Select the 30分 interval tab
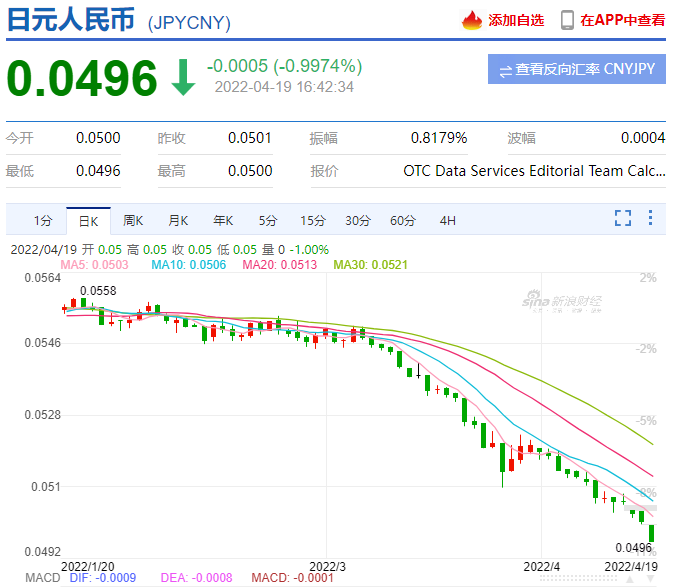This screenshot has height=587, width=676. tap(358, 221)
